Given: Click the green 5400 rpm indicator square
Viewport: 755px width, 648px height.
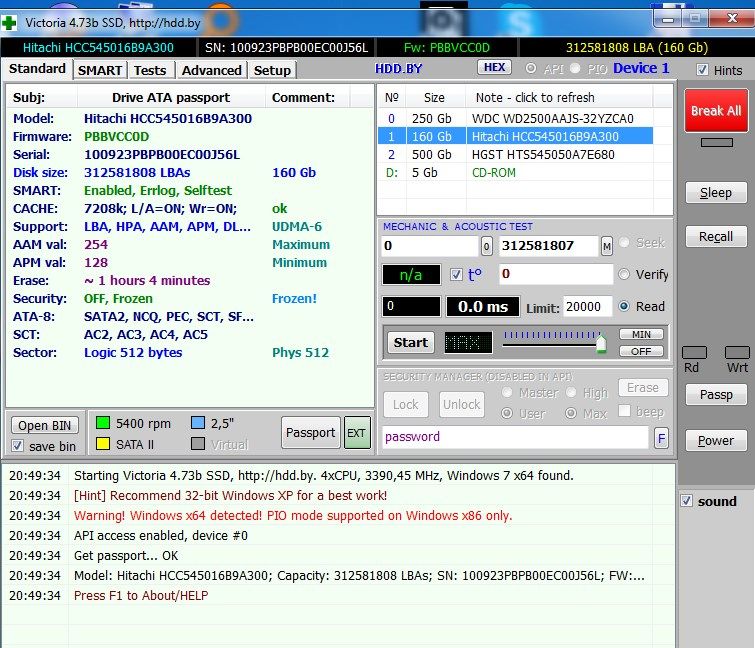Looking at the screenshot, I should click(x=103, y=423).
